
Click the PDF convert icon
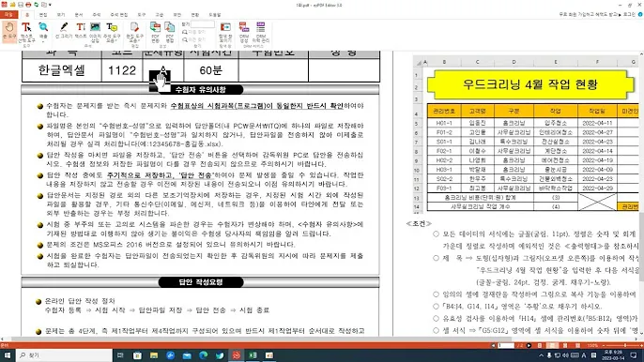pos(155,32)
